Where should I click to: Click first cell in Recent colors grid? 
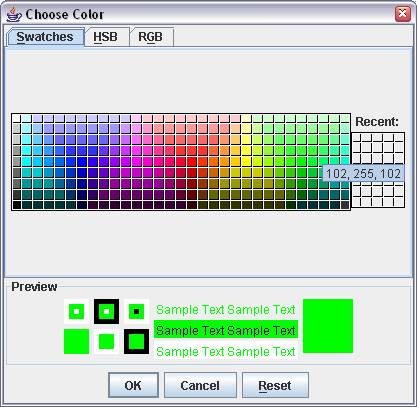(x=357, y=138)
